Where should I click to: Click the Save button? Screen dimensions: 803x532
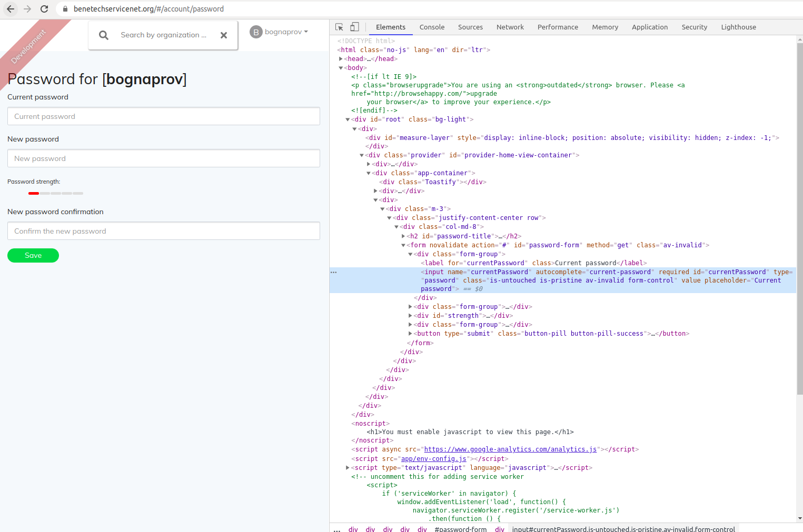pyautogui.click(x=33, y=255)
